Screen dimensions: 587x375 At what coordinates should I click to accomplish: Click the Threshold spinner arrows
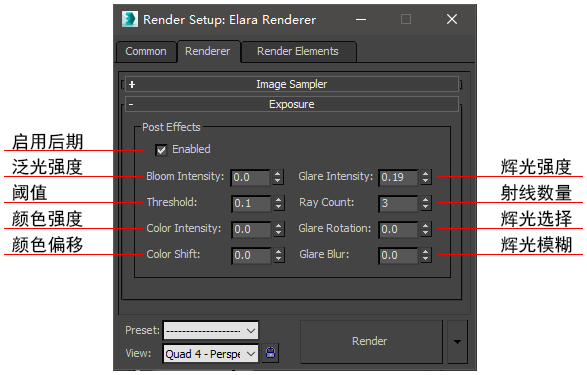coord(278,203)
